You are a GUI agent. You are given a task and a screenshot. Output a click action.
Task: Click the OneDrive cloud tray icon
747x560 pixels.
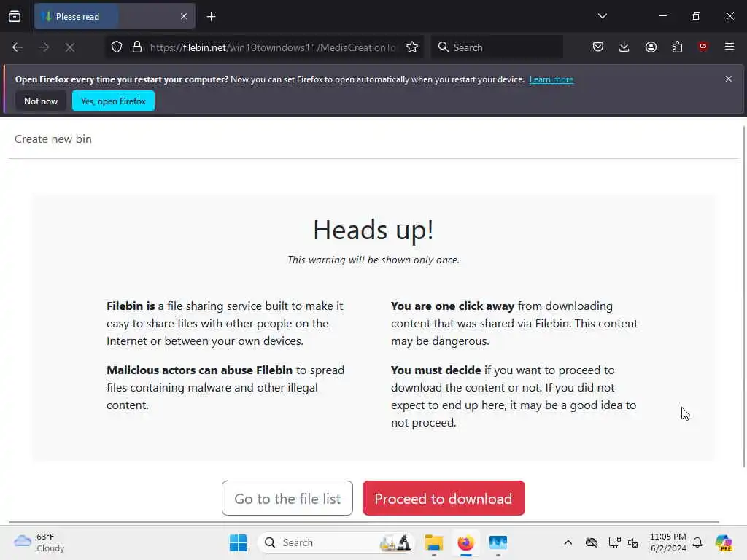click(591, 542)
